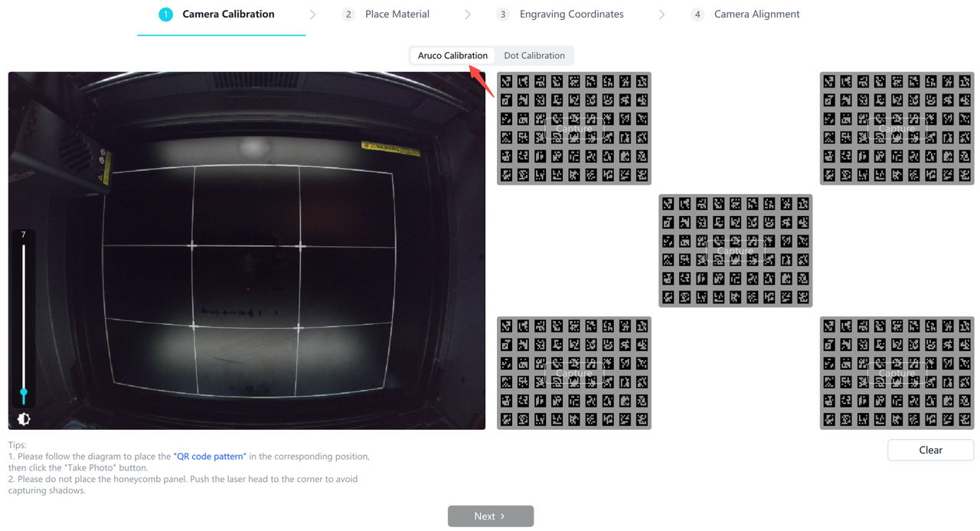Click the brightness icon below the slider
The height and width of the screenshot is (531, 980).
(24, 419)
